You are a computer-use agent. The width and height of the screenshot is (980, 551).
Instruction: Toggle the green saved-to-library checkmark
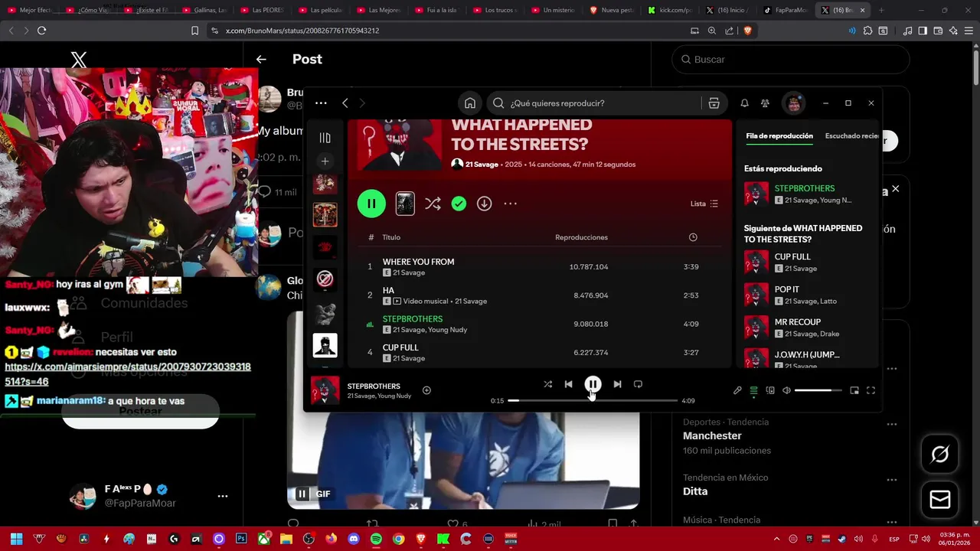459,204
